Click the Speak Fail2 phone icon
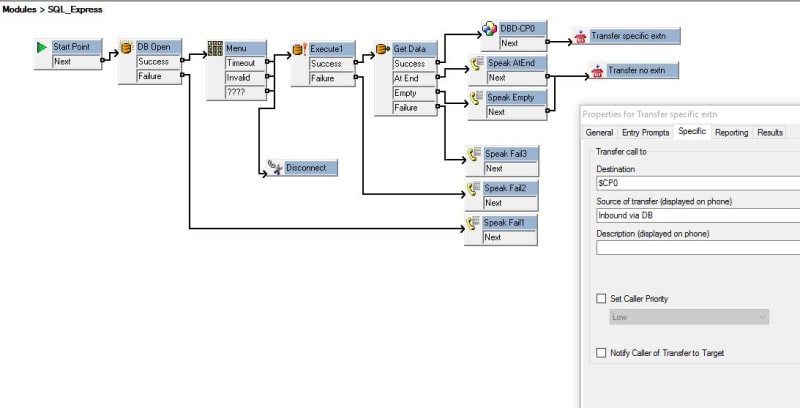800x408 pixels. (x=474, y=188)
